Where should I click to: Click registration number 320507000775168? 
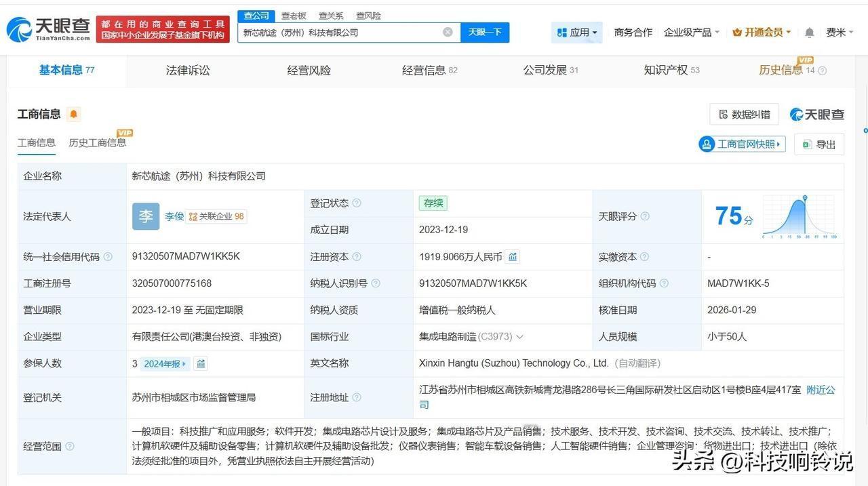[172, 283]
